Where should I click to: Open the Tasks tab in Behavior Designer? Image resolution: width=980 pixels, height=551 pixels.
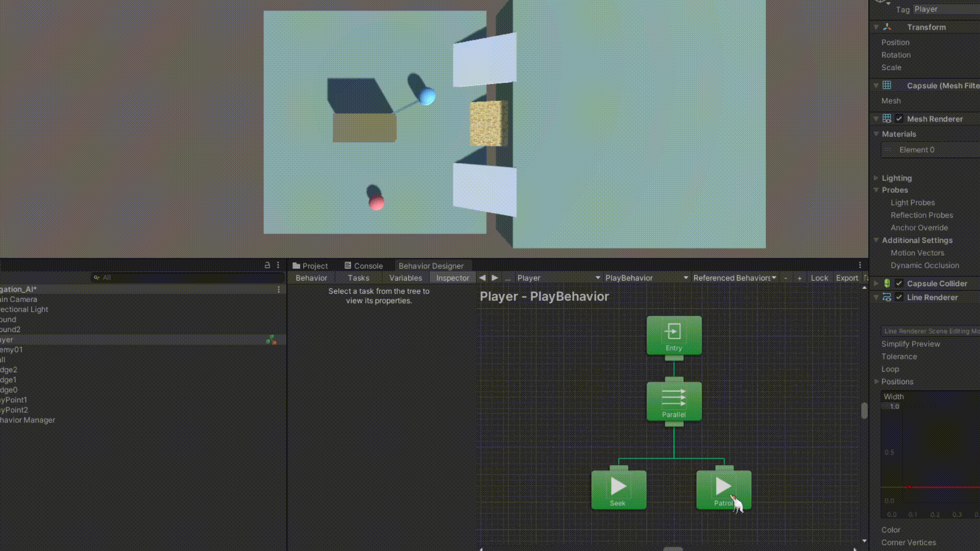(358, 278)
